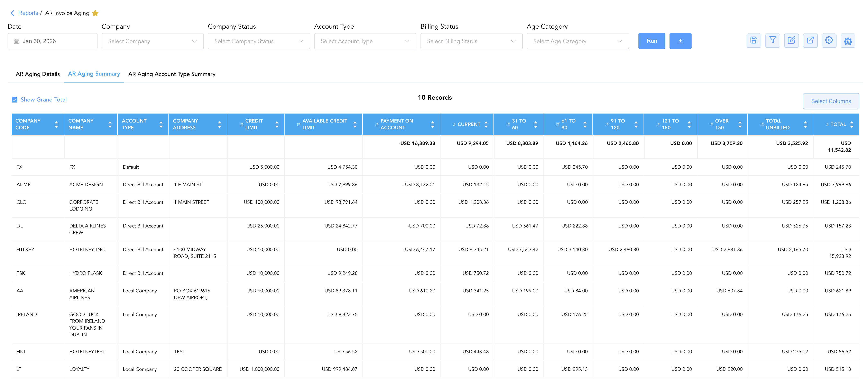
Task: Click the Select Columns button
Action: pyautogui.click(x=831, y=101)
